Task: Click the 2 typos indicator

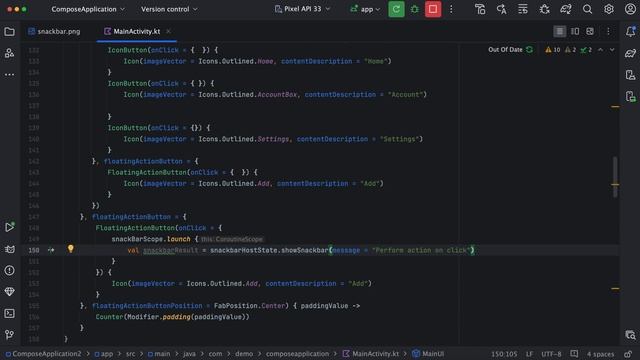Action: click(586, 49)
